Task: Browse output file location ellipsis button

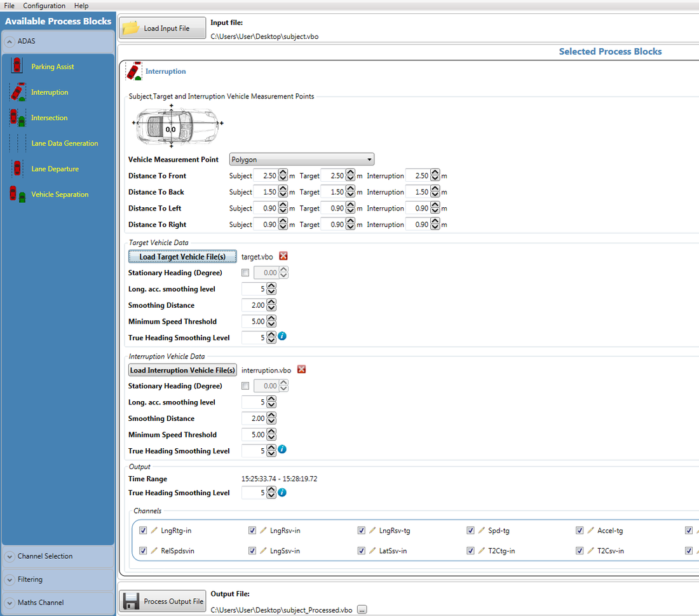Action: 362,609
